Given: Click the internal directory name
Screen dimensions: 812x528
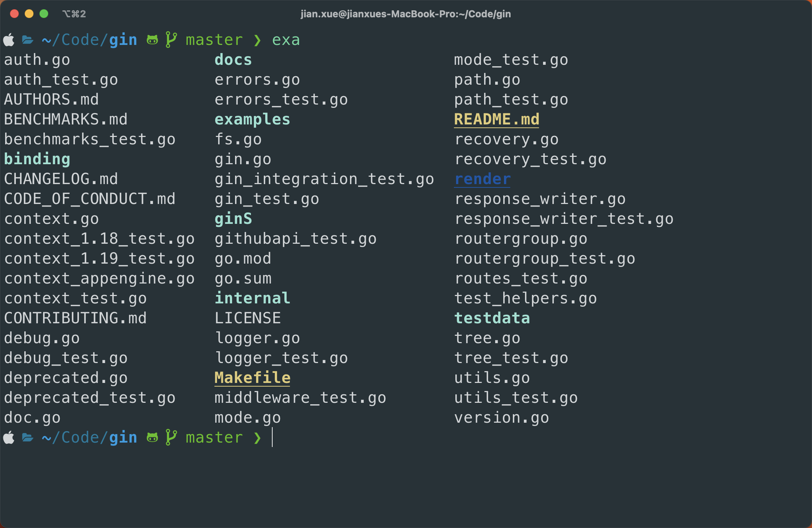Looking at the screenshot, I should [x=252, y=298].
